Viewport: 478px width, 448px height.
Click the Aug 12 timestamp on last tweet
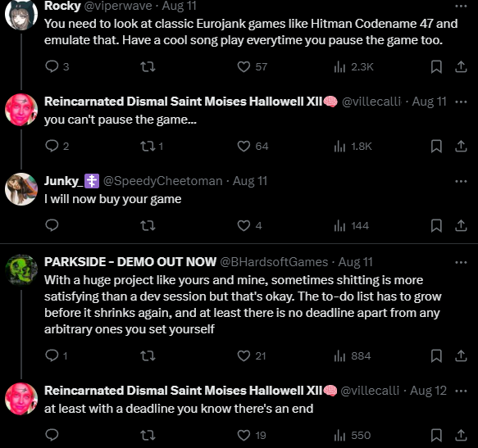(428, 391)
